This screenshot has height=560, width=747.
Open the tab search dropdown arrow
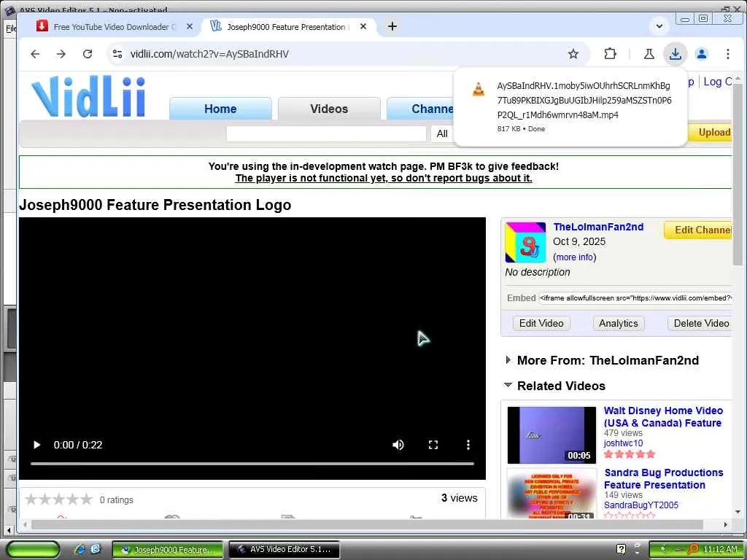click(659, 26)
